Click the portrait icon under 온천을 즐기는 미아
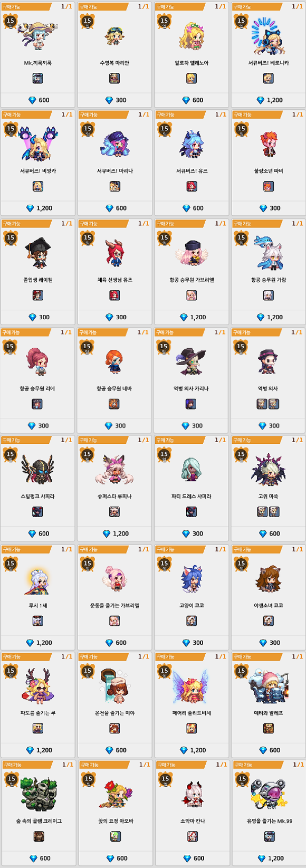 click(114, 729)
